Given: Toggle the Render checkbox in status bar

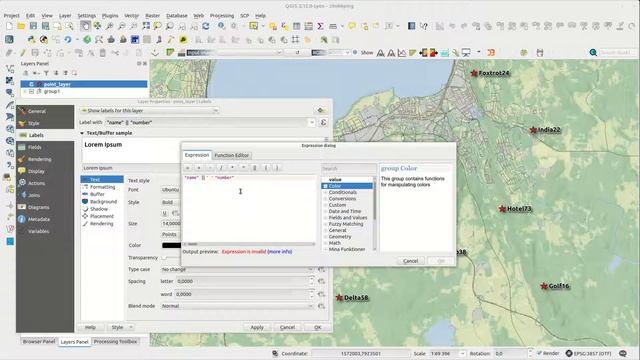Looking at the screenshot, I should pos(539,353).
